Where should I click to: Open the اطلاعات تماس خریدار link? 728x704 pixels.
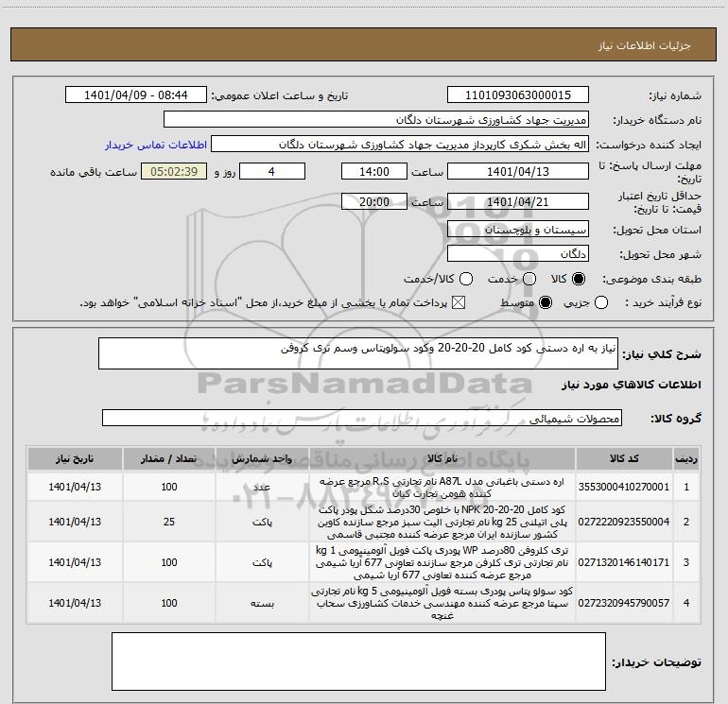click(x=156, y=145)
